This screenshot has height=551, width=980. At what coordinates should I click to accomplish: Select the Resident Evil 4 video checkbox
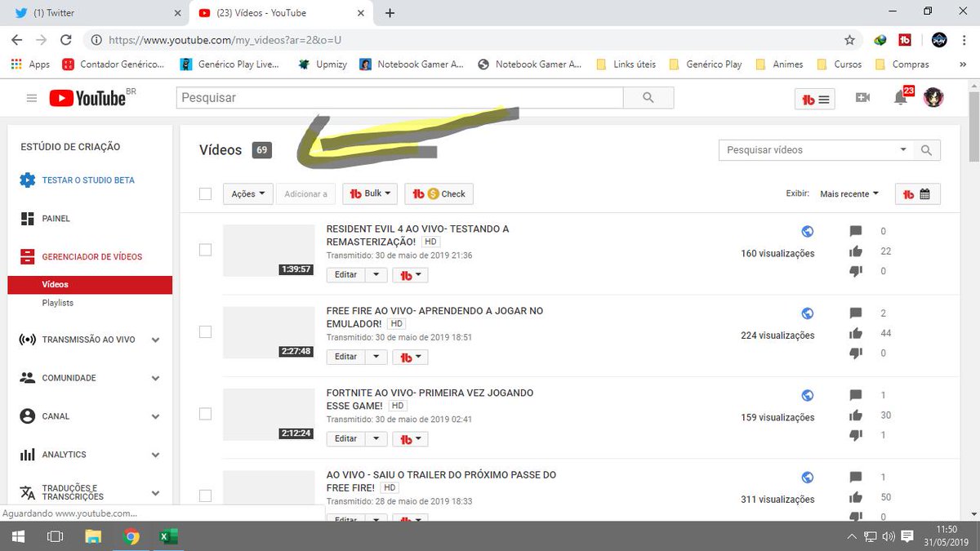click(x=205, y=250)
